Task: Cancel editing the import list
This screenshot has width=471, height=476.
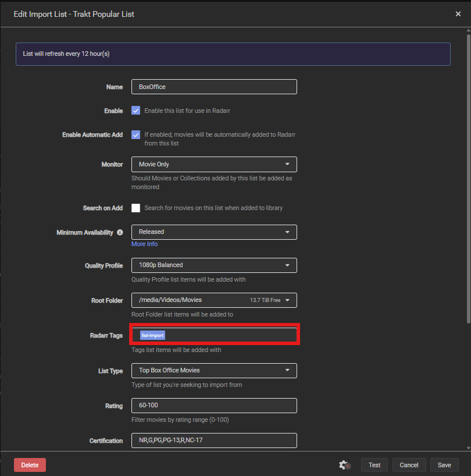Action: 409,465
